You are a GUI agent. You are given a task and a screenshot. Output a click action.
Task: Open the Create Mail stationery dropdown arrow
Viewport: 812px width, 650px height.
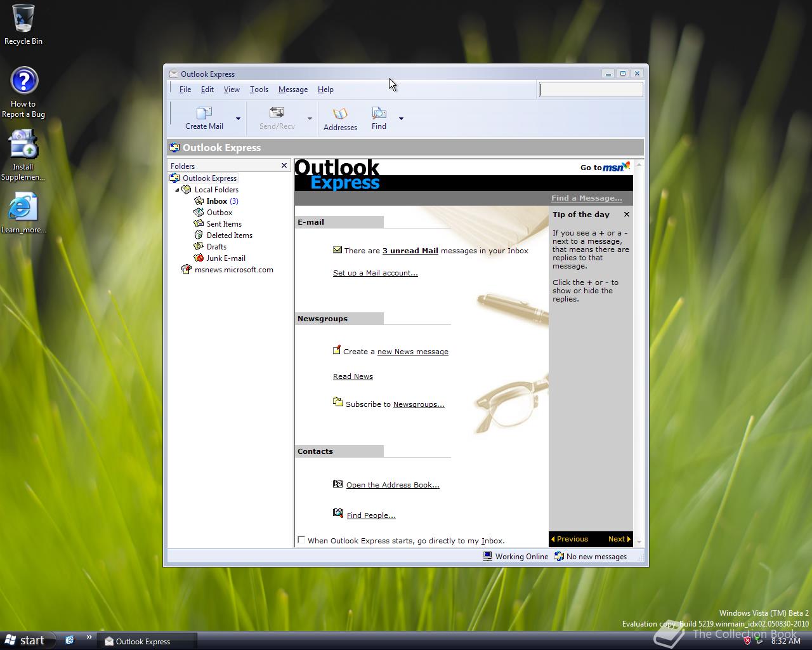(x=238, y=119)
